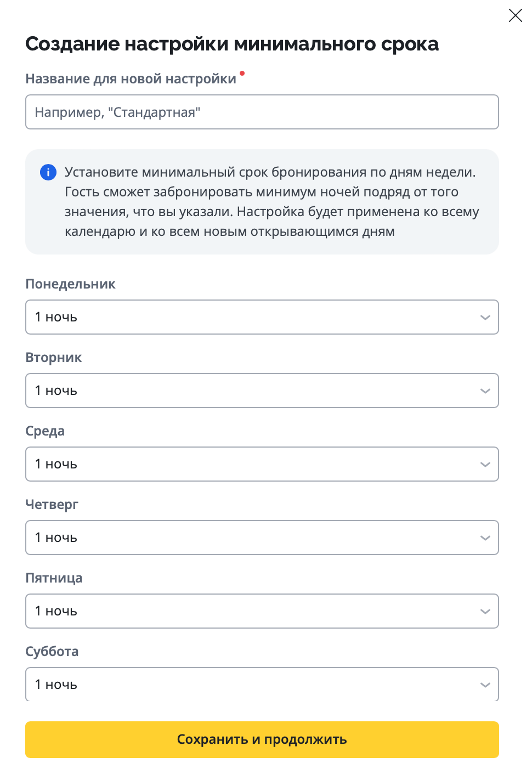Open the Среда nights dropdown
532x780 pixels.
click(x=262, y=464)
